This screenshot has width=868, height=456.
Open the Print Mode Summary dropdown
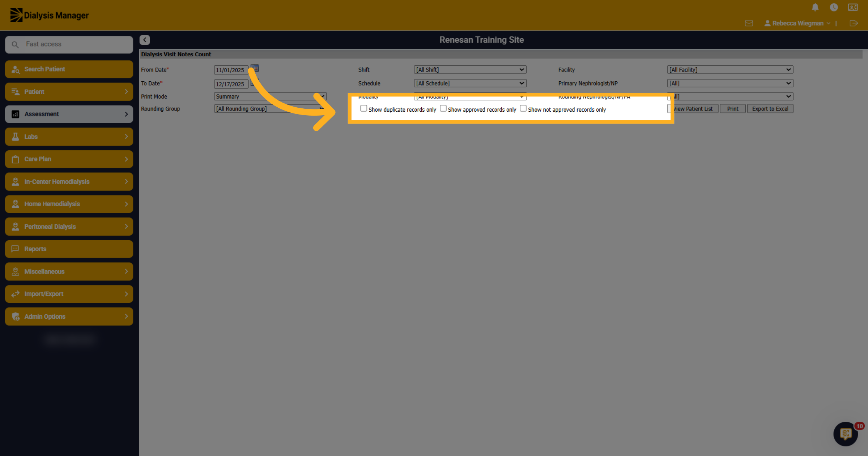tap(270, 96)
